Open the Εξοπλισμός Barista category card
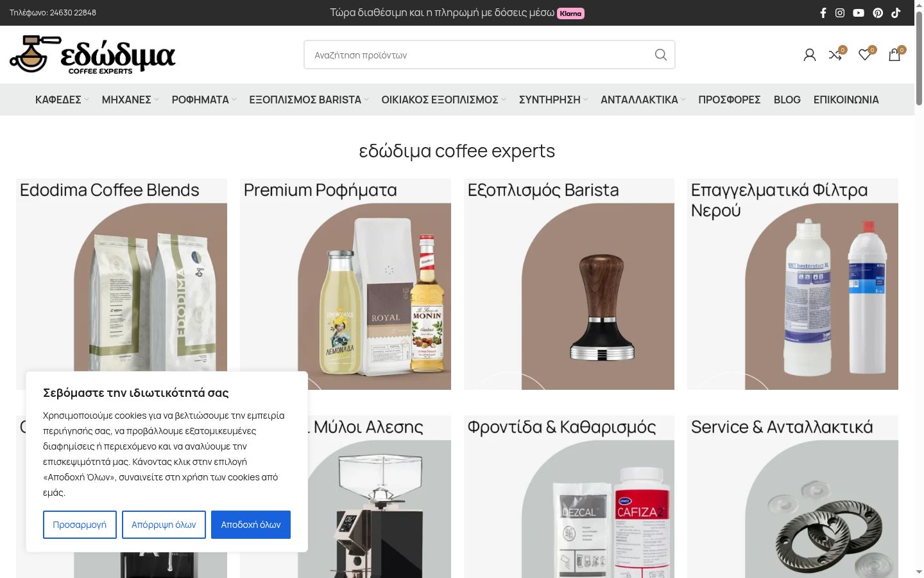 pyautogui.click(x=569, y=284)
